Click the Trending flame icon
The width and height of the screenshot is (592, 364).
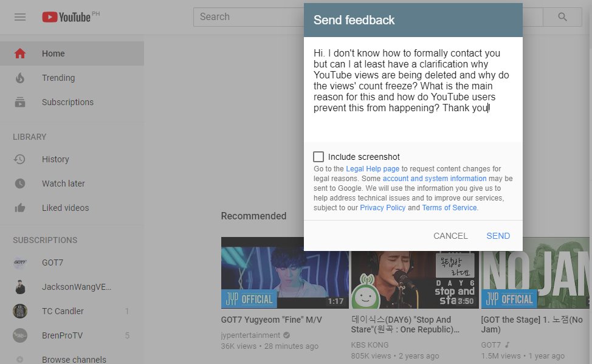(20, 78)
